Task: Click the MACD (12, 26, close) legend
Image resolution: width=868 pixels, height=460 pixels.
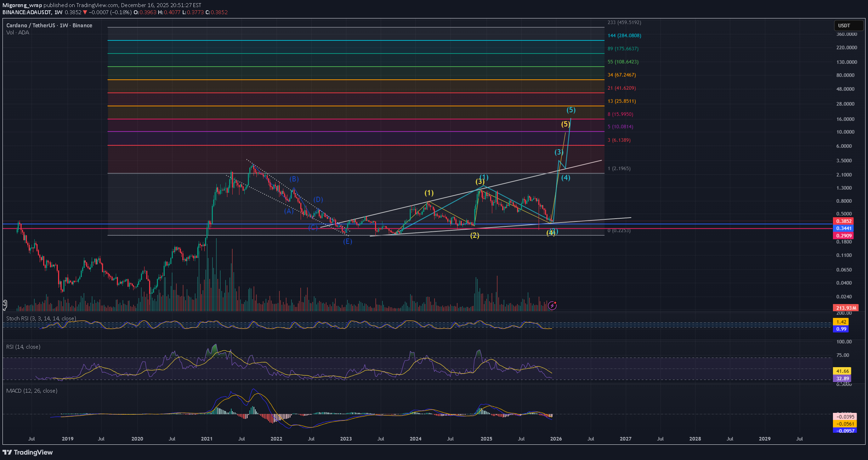Action: tap(32, 391)
